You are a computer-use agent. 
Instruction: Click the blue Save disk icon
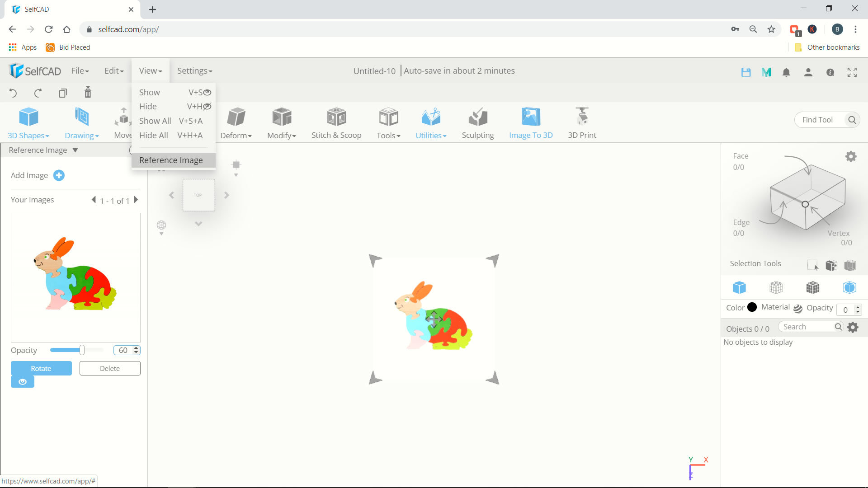tap(746, 72)
